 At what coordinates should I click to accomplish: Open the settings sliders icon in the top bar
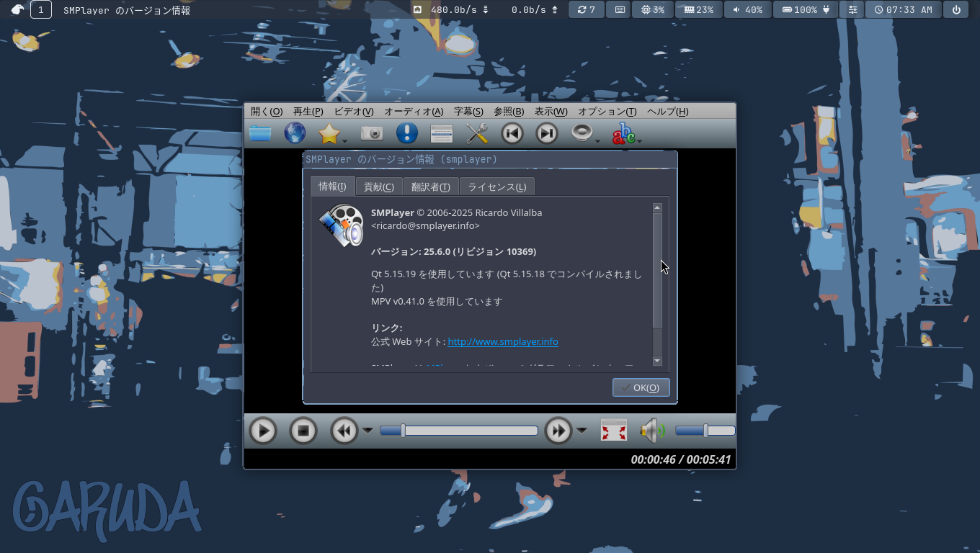point(853,10)
